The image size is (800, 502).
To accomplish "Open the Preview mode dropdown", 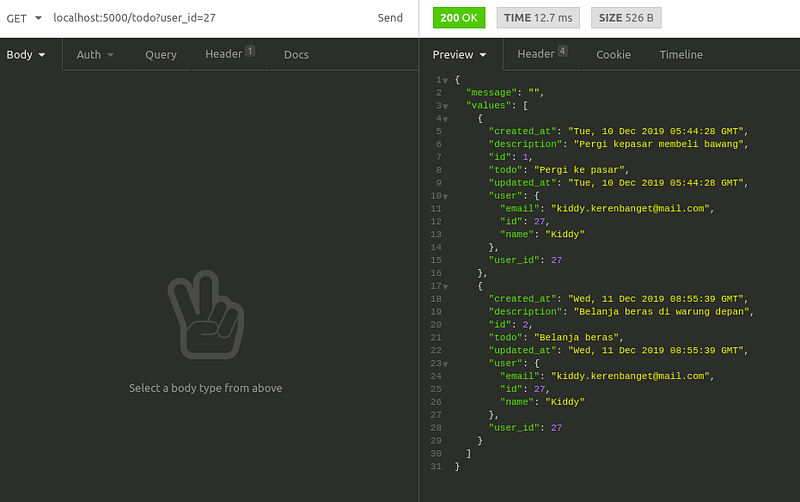I will click(x=459, y=55).
